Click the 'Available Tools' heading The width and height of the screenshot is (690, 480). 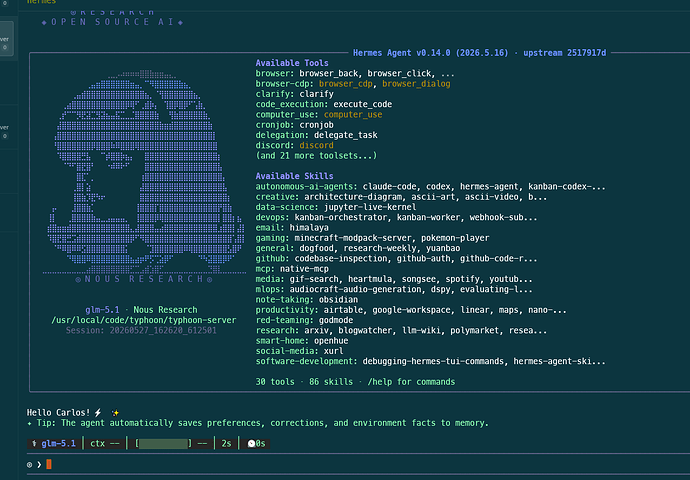[x=292, y=63]
